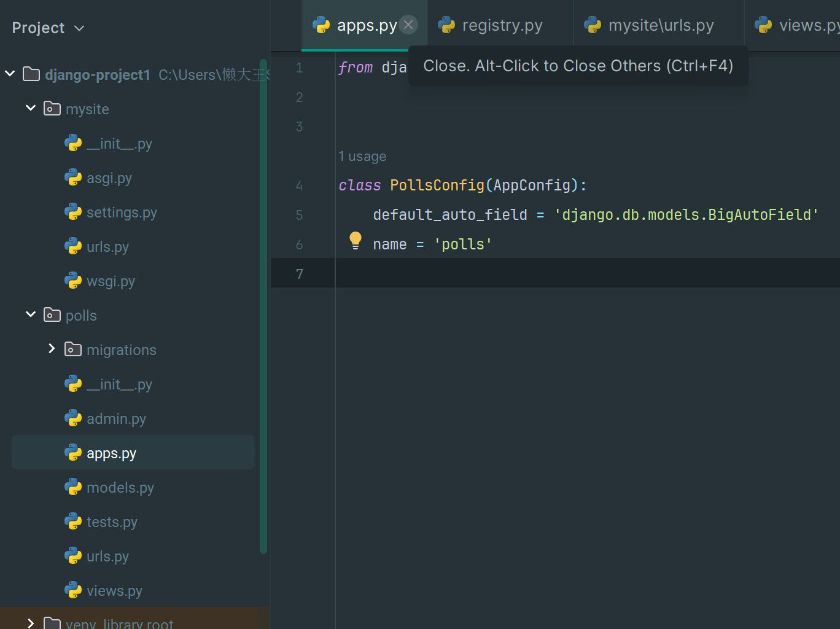
Task: Switch to the mysite\urls.py tab
Action: pos(660,25)
